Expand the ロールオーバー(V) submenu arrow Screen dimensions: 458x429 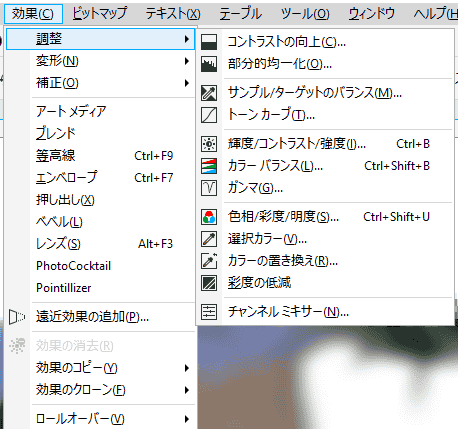tap(187, 419)
